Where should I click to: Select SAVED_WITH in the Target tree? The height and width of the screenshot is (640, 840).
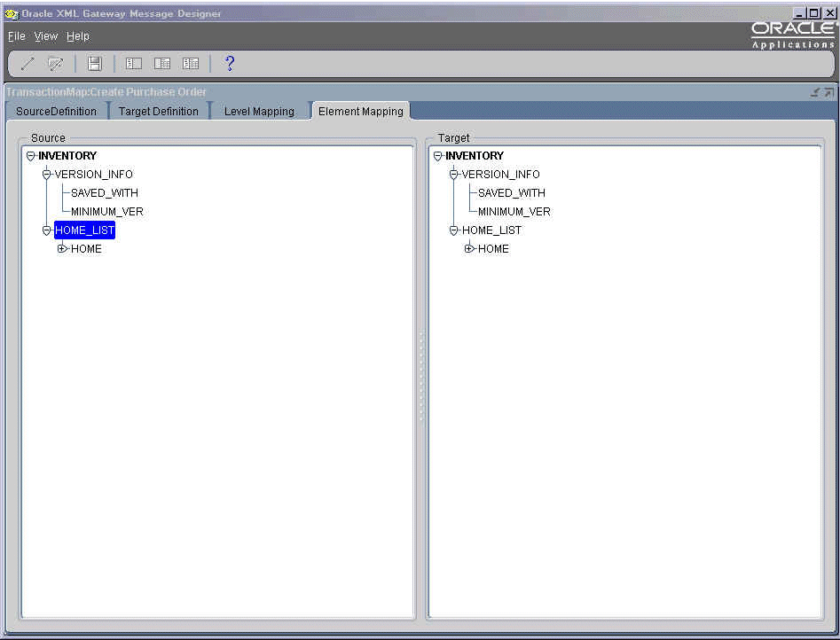[x=512, y=193]
